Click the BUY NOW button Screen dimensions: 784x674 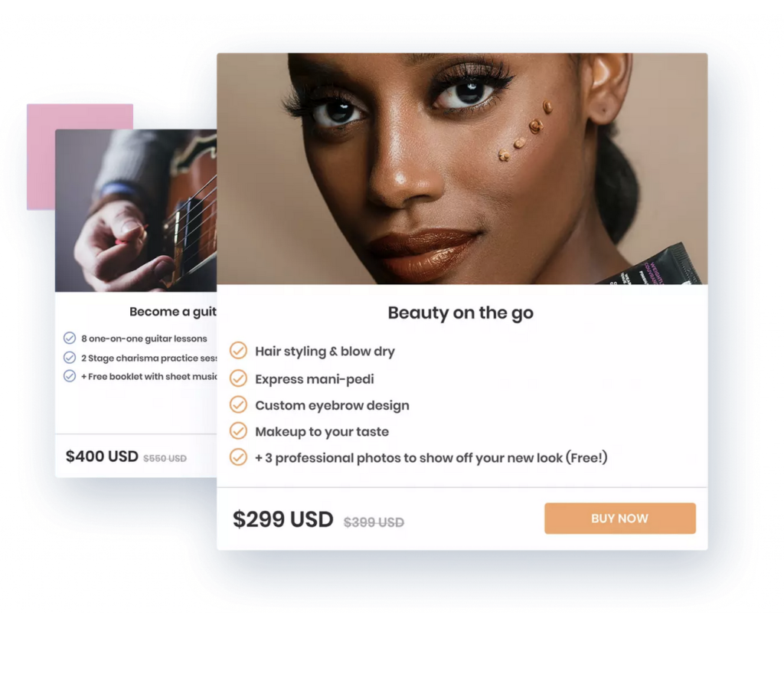[x=619, y=518]
